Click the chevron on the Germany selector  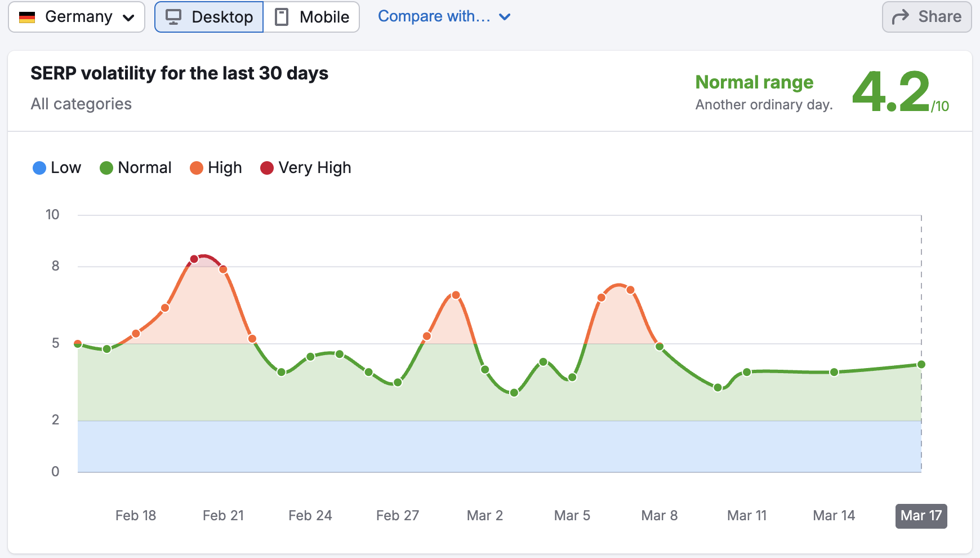(x=128, y=17)
